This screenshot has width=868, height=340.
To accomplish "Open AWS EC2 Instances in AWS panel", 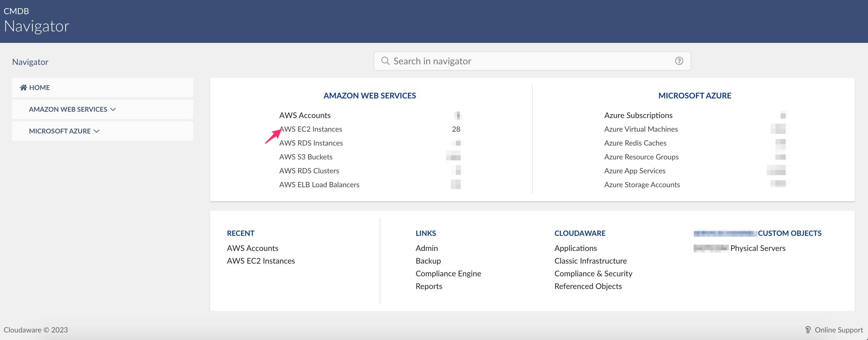I will coord(311,129).
